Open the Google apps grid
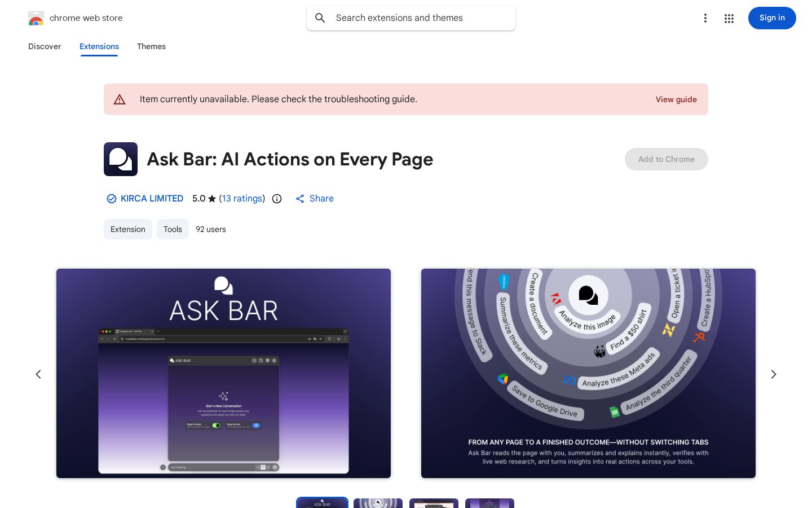This screenshot has height=508, width=812. pos(729,18)
